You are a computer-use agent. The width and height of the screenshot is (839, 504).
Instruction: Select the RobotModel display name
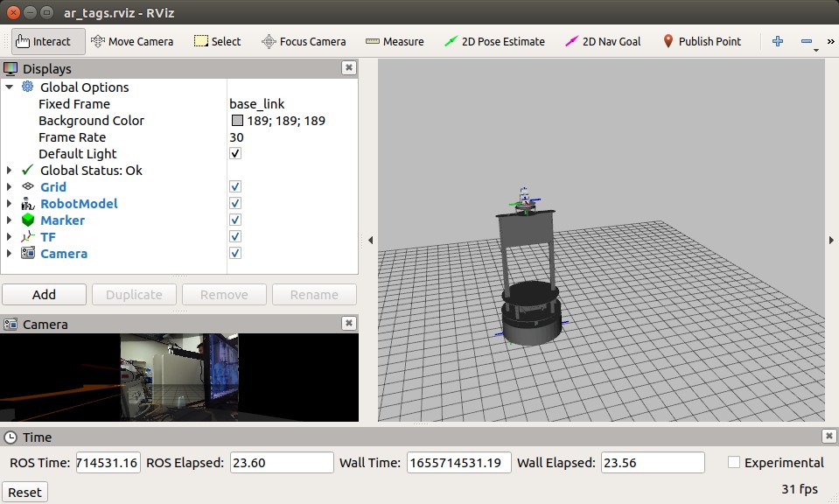[x=80, y=203]
